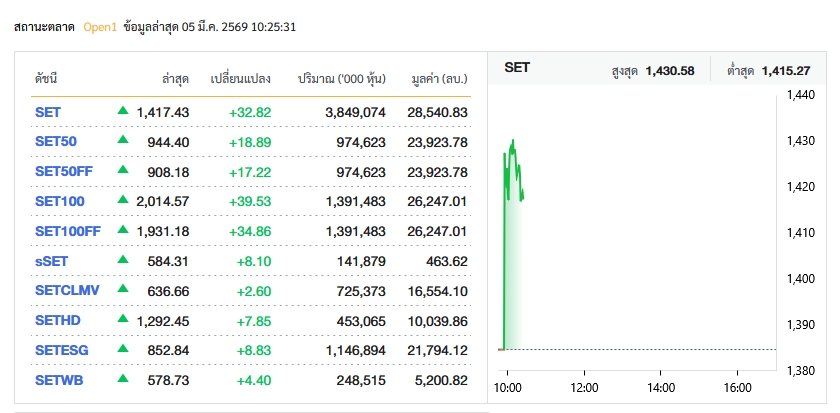Open the SETESG index link
This screenshot has width=840, height=413.
(x=61, y=350)
